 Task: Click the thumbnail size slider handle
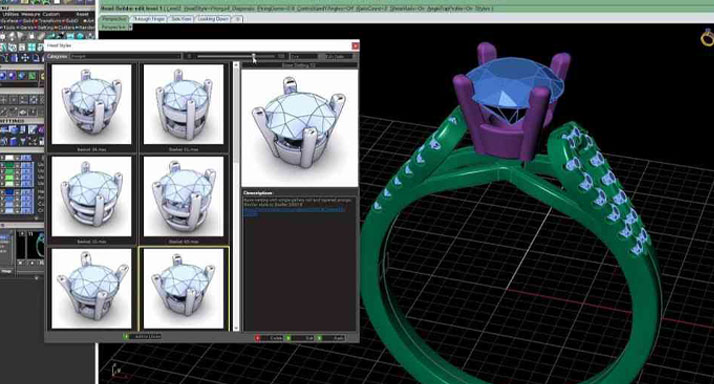tap(254, 56)
